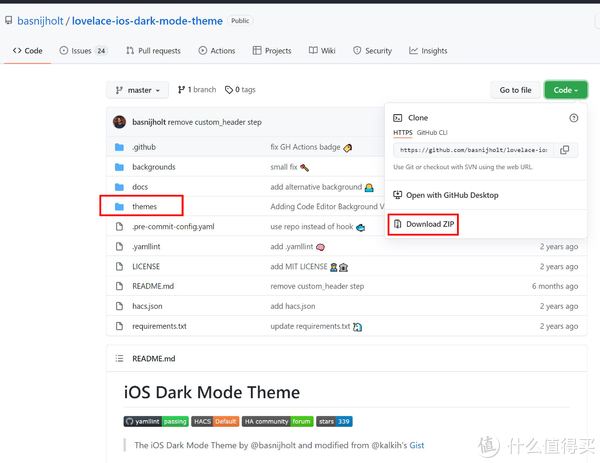This screenshot has height=463, width=600.
Task: Open the basnijholt owner link
Action: (40, 21)
